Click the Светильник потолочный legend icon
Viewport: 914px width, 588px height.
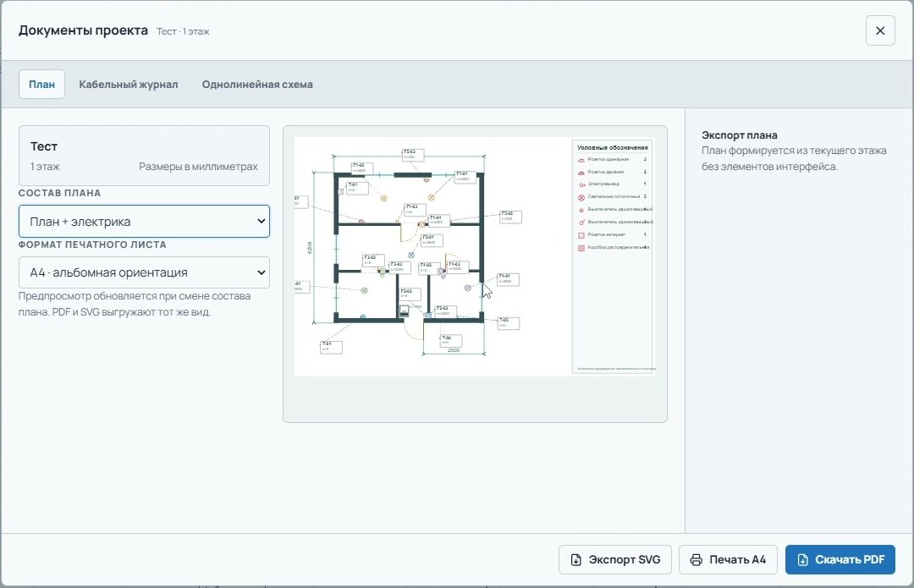click(x=581, y=198)
